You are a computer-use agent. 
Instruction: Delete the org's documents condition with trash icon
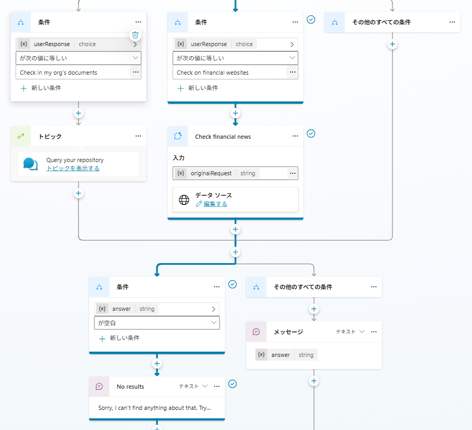[x=135, y=35]
